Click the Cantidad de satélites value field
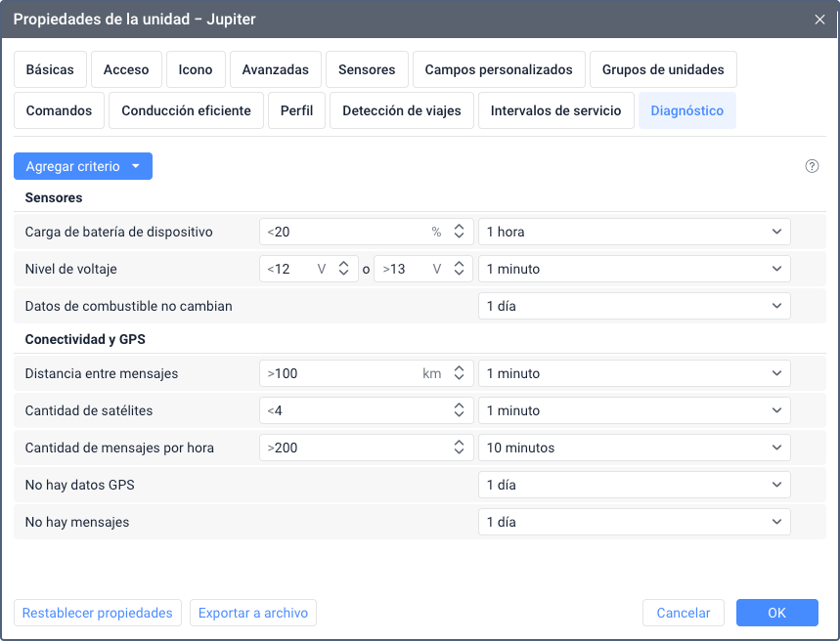 (x=354, y=410)
